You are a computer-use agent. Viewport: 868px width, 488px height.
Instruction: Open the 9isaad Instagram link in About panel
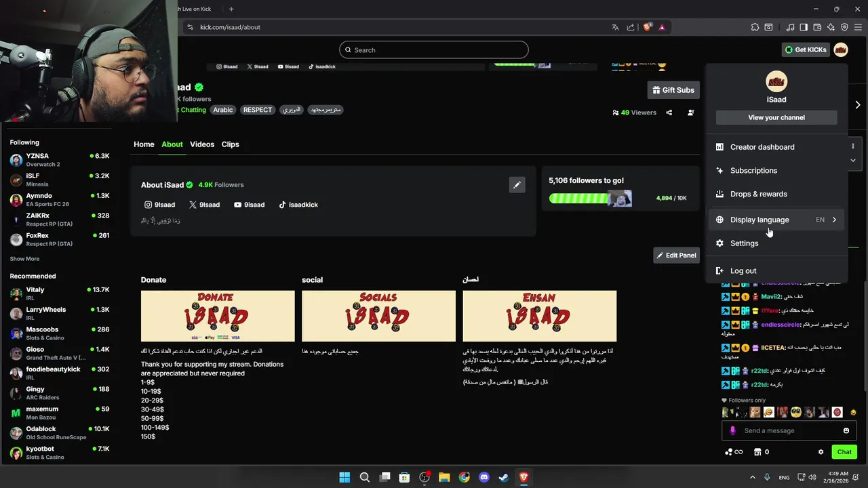point(160,205)
